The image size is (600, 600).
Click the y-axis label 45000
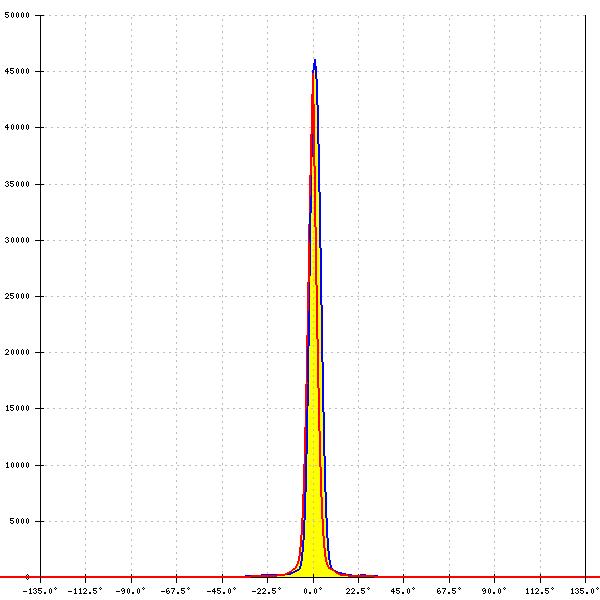tap(17, 71)
